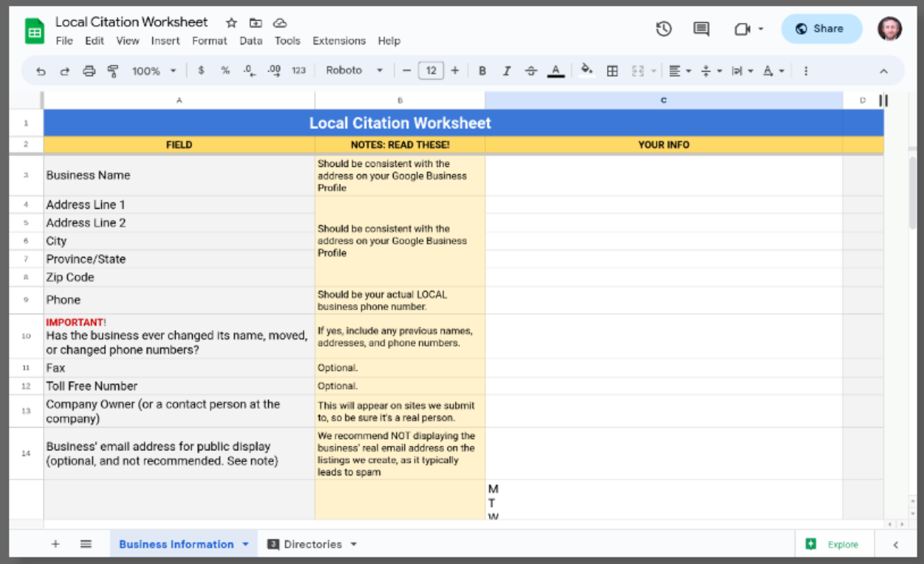Open the fill color picker

point(586,71)
